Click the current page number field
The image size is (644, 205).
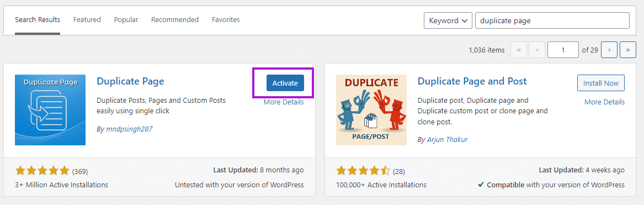click(x=563, y=50)
